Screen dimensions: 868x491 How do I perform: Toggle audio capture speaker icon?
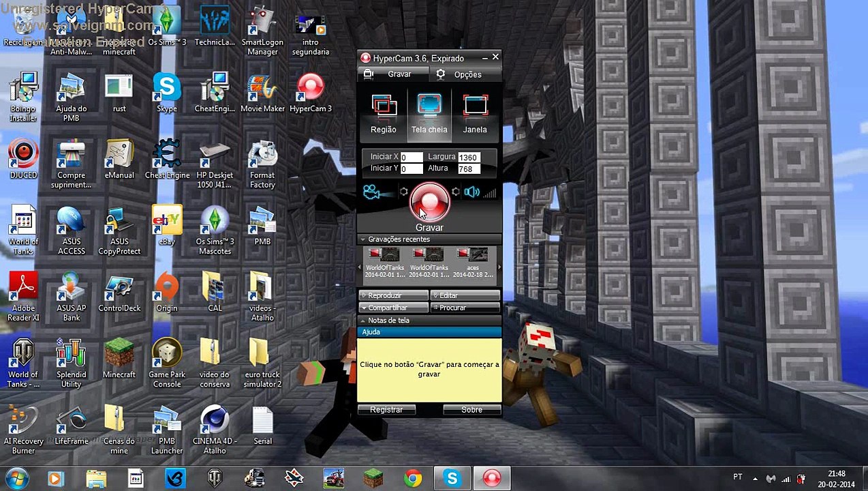[x=471, y=193]
